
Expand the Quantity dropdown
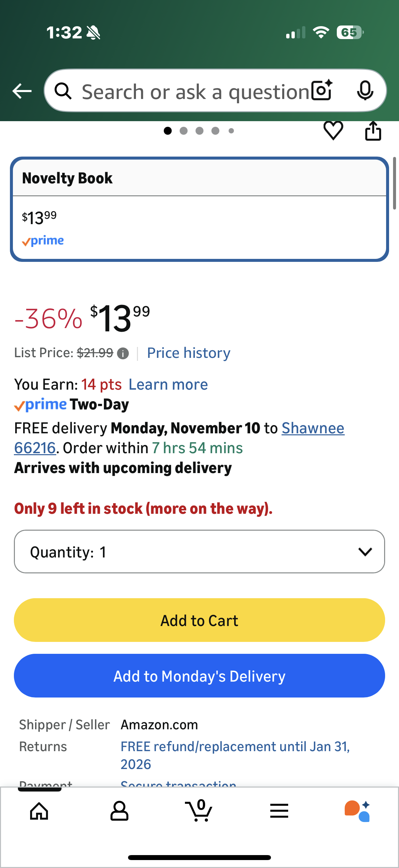click(199, 552)
